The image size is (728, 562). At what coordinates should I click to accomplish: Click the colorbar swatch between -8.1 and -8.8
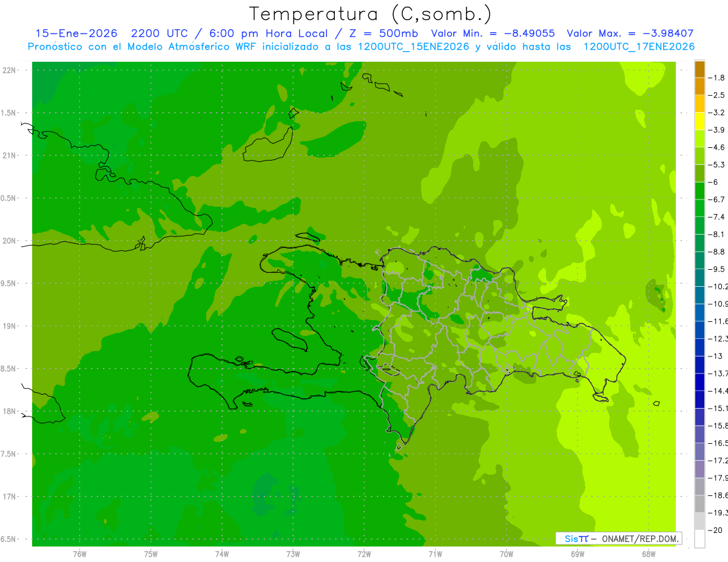click(699, 243)
